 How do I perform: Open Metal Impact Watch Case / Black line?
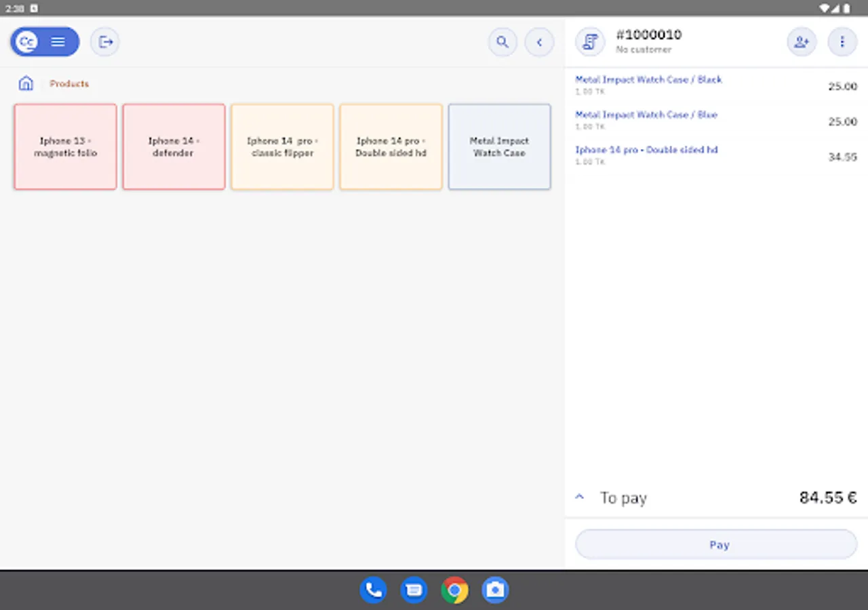(x=716, y=85)
